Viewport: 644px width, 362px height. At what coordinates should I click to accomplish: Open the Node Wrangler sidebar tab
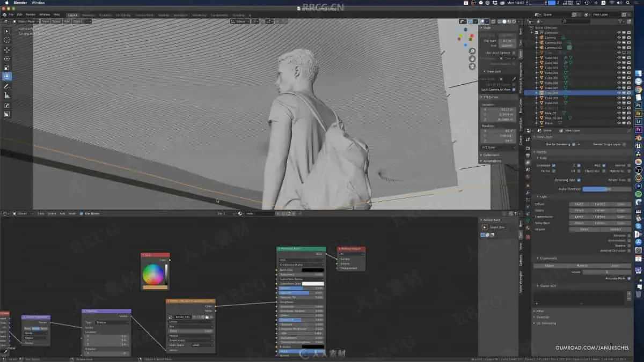521,282
